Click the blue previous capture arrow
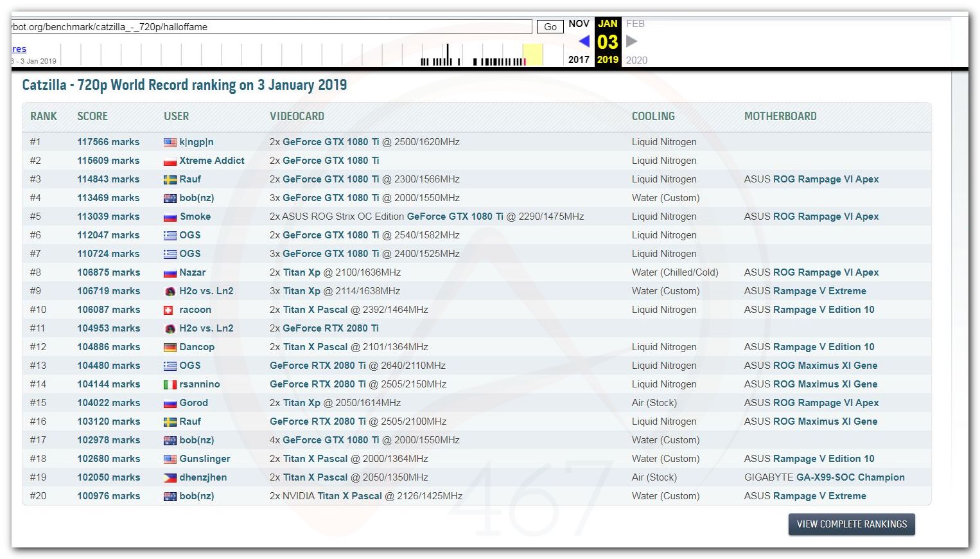980x559 pixels. coord(584,42)
